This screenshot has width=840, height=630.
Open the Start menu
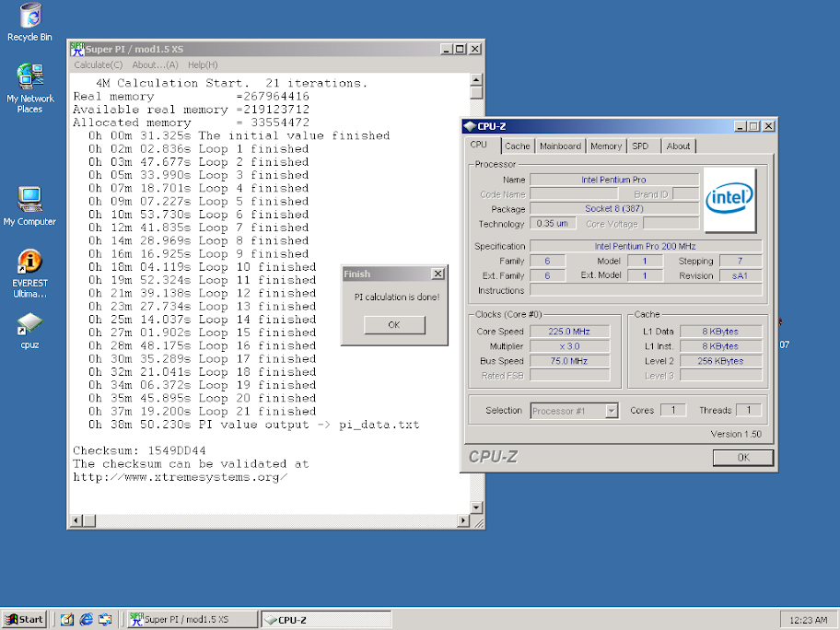coord(25,619)
